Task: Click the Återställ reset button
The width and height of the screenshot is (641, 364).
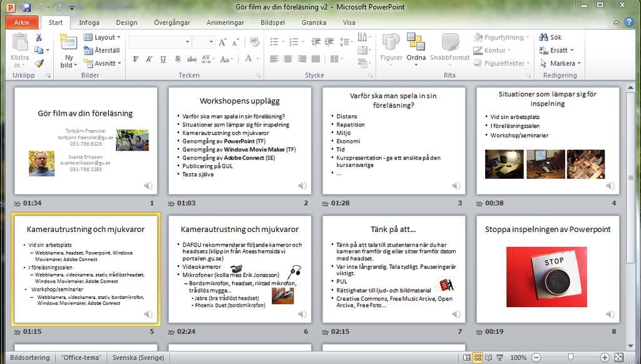Action: tap(102, 50)
